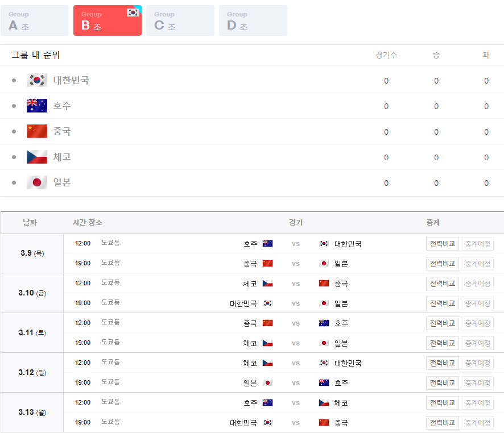Open 중계예정 for 대한민국 vs 일본 match
This screenshot has width=504, height=433.
point(477,303)
